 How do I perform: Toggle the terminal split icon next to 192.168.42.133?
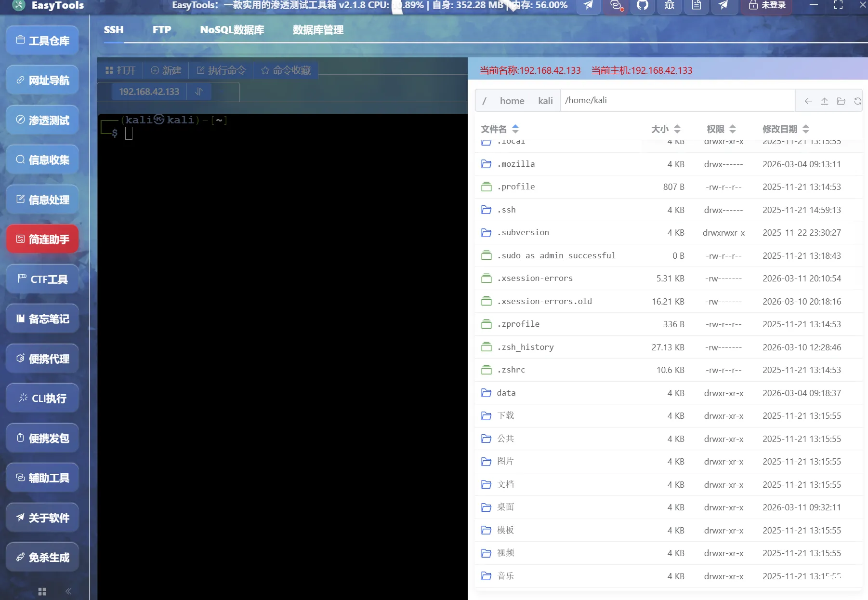(199, 92)
